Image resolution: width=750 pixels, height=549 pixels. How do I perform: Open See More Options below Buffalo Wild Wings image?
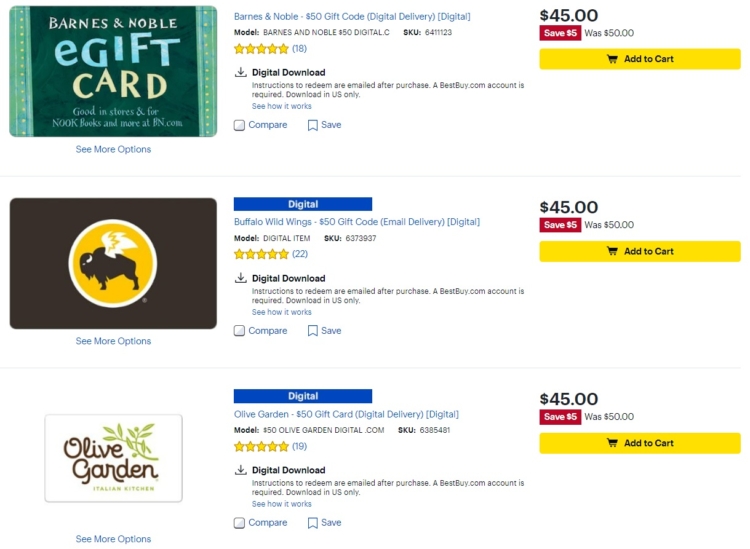[113, 341]
